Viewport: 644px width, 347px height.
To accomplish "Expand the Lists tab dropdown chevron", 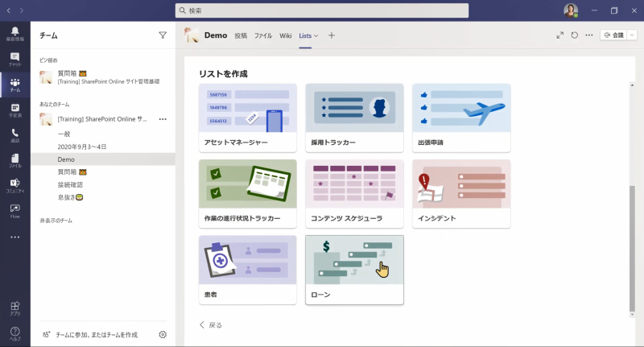I will click(x=316, y=35).
